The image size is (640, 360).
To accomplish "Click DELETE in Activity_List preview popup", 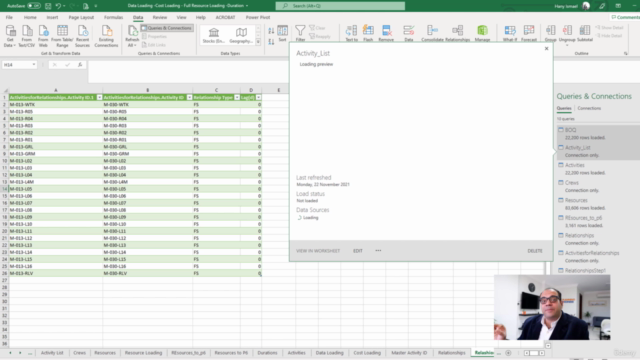I will 535,251.
